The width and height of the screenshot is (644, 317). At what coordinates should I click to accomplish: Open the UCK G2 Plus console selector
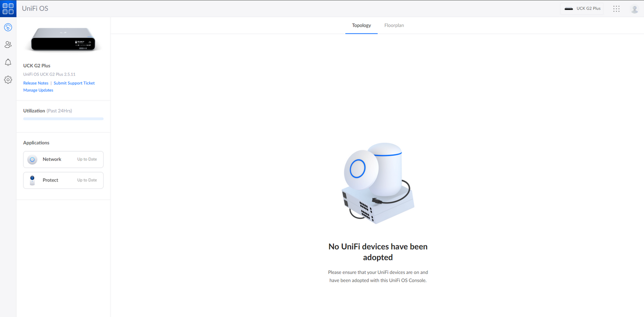[x=582, y=9]
